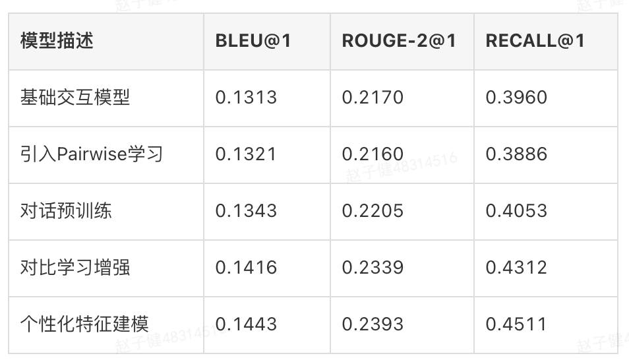Select RECALL value 0.4511
Image resolution: width=629 pixels, height=364 pixels.
[x=516, y=324]
